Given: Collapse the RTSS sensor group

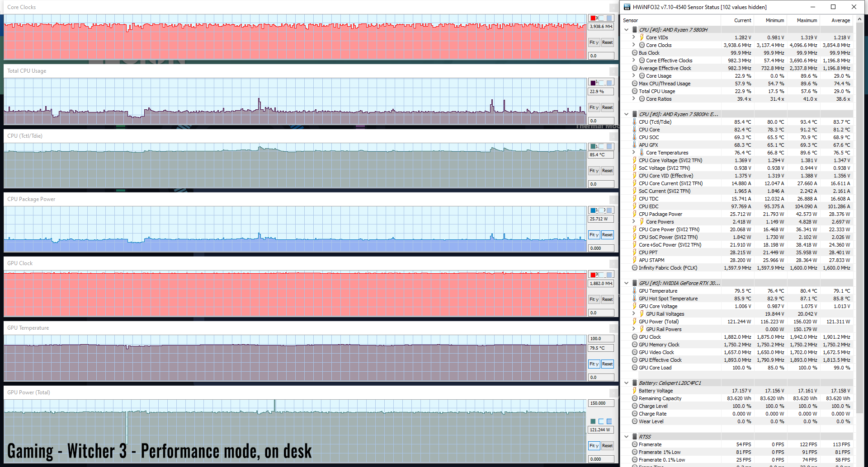Looking at the screenshot, I should (x=626, y=437).
